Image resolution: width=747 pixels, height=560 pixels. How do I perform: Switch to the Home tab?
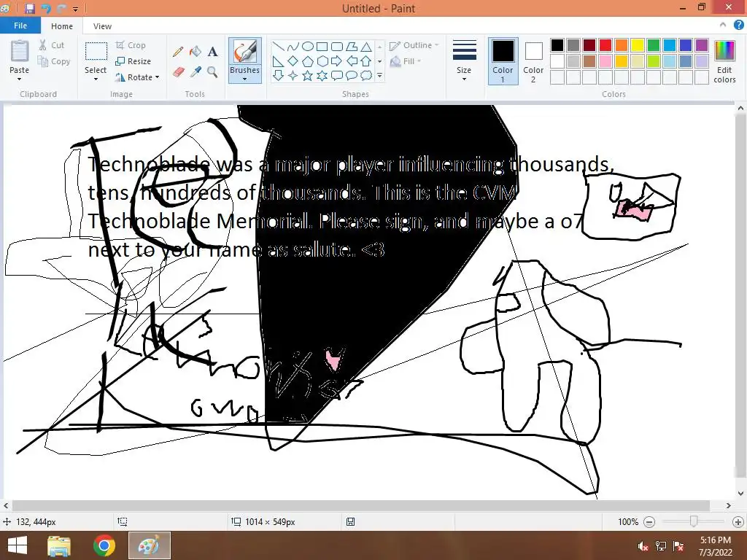click(x=62, y=26)
